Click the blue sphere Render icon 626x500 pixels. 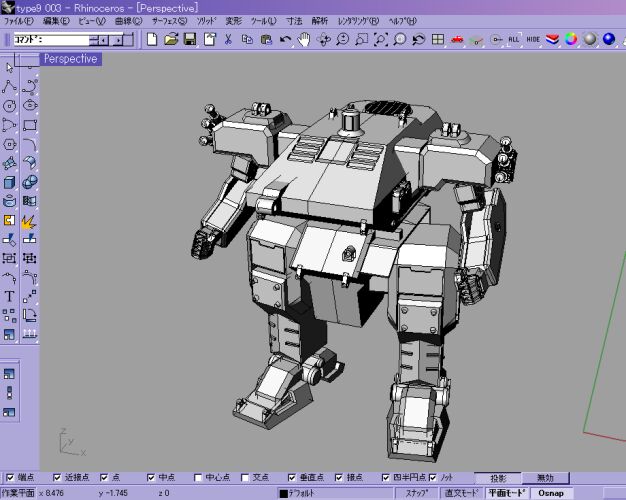pos(609,39)
